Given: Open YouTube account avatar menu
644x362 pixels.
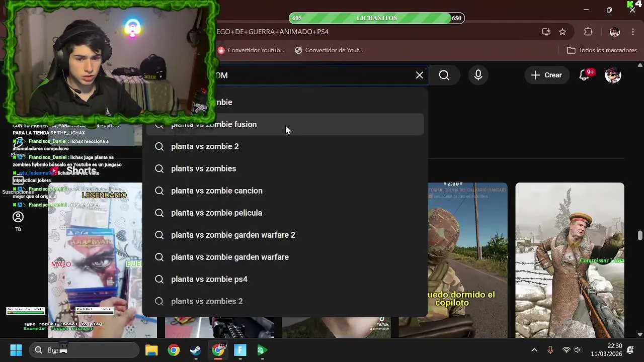Looking at the screenshot, I should (x=613, y=75).
